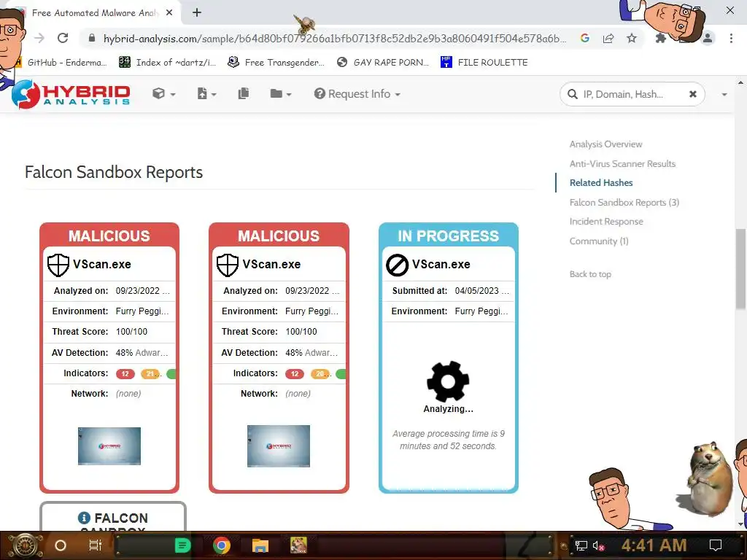This screenshot has width=747, height=560.
Task: Click the site lock security icon
Action: [92, 38]
